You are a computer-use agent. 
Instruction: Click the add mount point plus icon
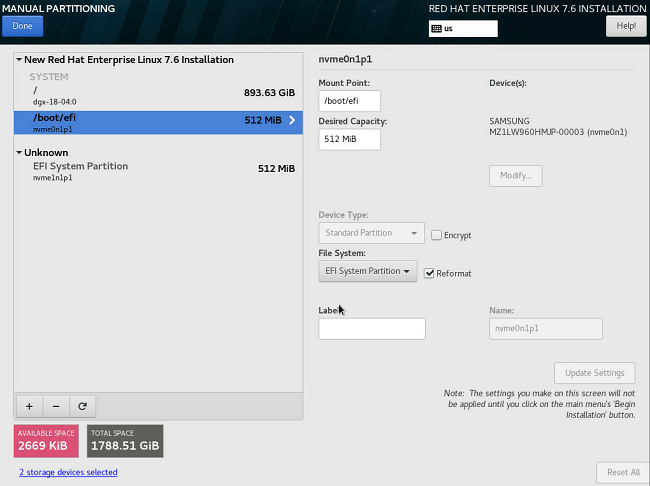tap(29, 406)
